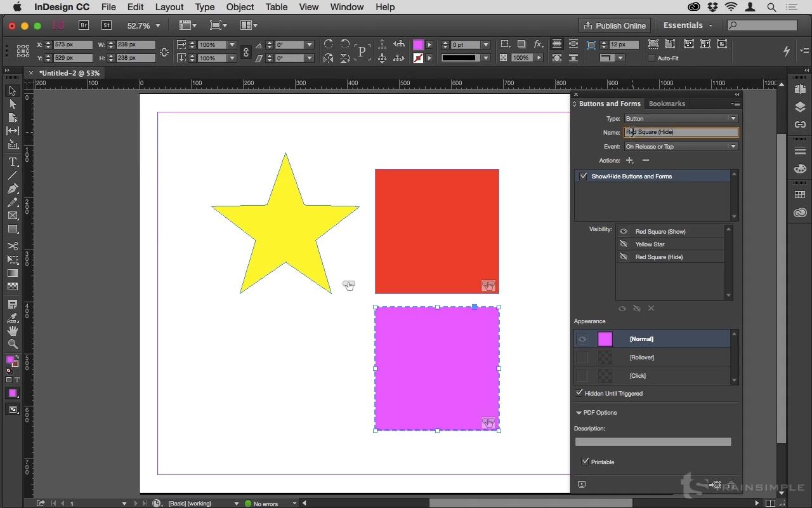The image size is (812, 508).
Task: Collapse the PDF Options section
Action: click(579, 413)
